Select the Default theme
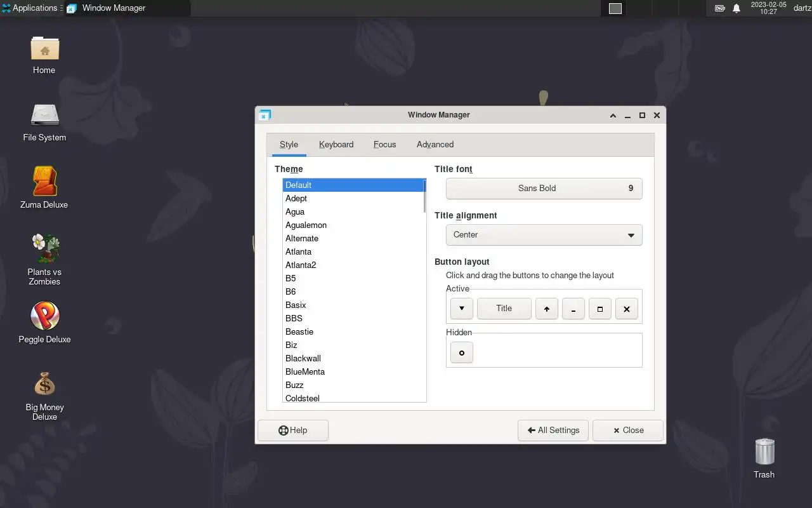812x508 pixels. [x=353, y=185]
